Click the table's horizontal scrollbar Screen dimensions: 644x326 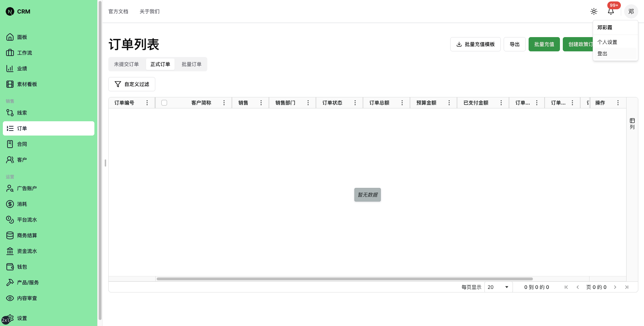(344, 279)
